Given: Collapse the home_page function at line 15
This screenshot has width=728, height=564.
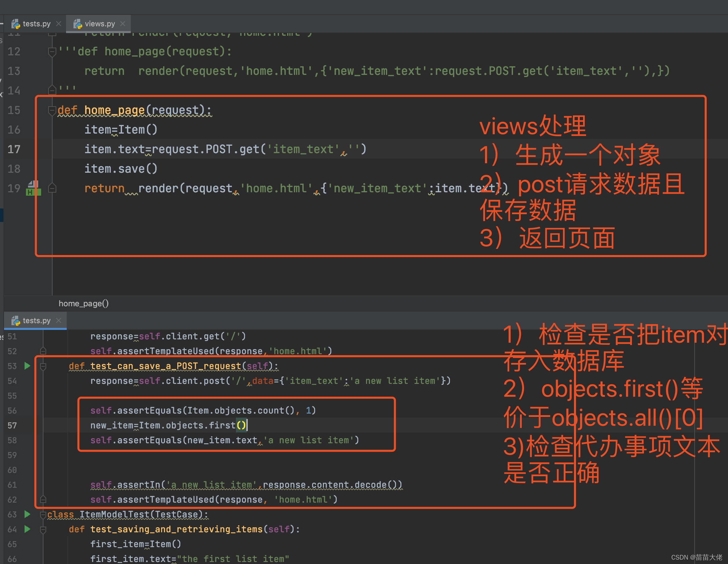Looking at the screenshot, I should coord(52,111).
